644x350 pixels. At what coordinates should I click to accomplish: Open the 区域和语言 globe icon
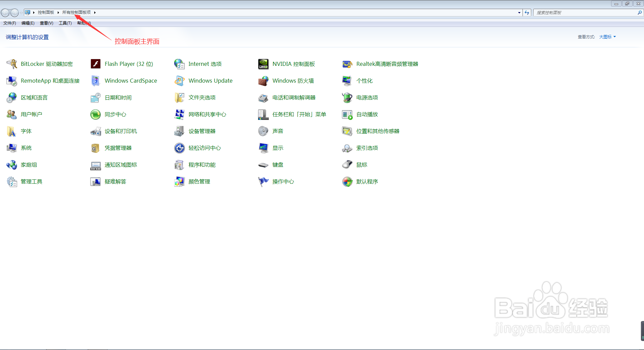12,97
